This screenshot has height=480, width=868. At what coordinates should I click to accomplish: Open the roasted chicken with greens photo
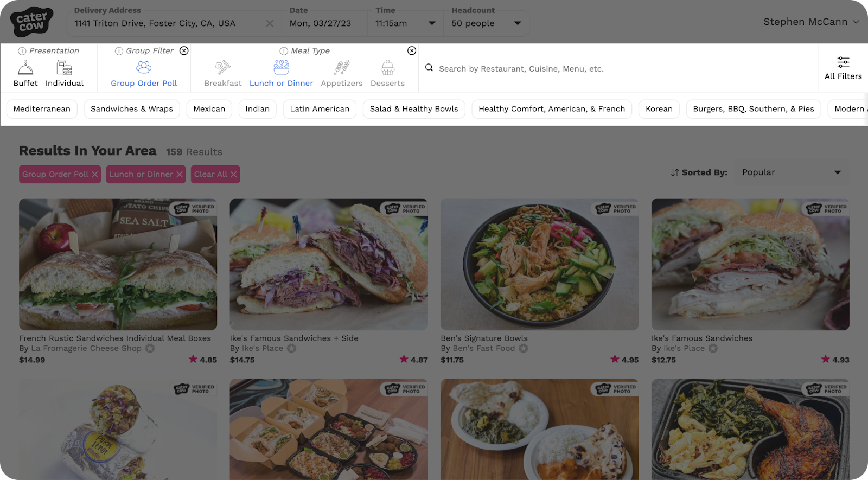(x=750, y=429)
